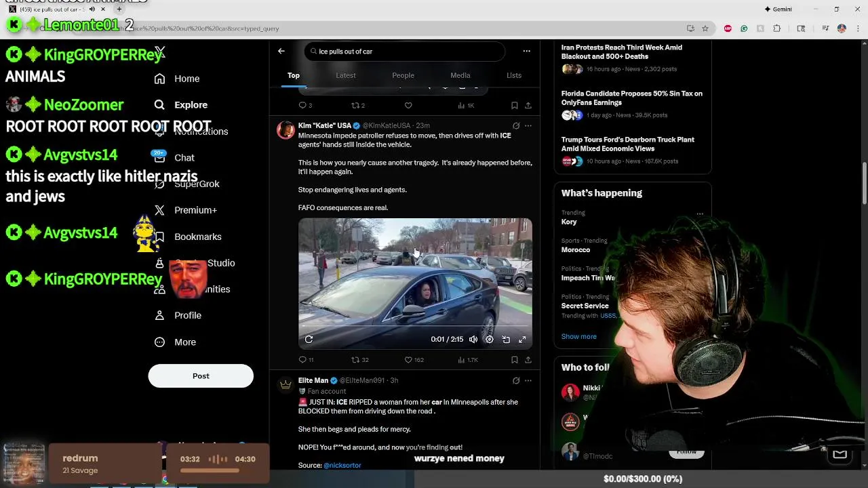Share the top post with 1K views
Viewport: 868px width, 488px height.
click(x=528, y=105)
